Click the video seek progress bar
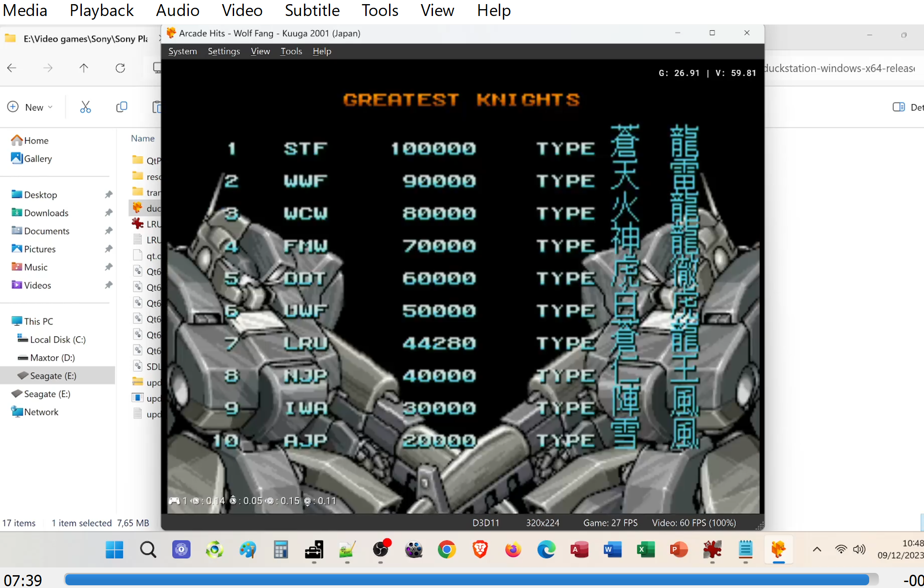The image size is (924, 588). click(x=466, y=580)
